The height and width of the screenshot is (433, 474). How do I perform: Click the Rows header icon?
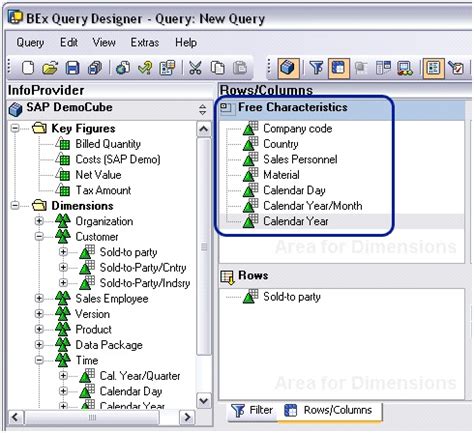click(x=228, y=277)
